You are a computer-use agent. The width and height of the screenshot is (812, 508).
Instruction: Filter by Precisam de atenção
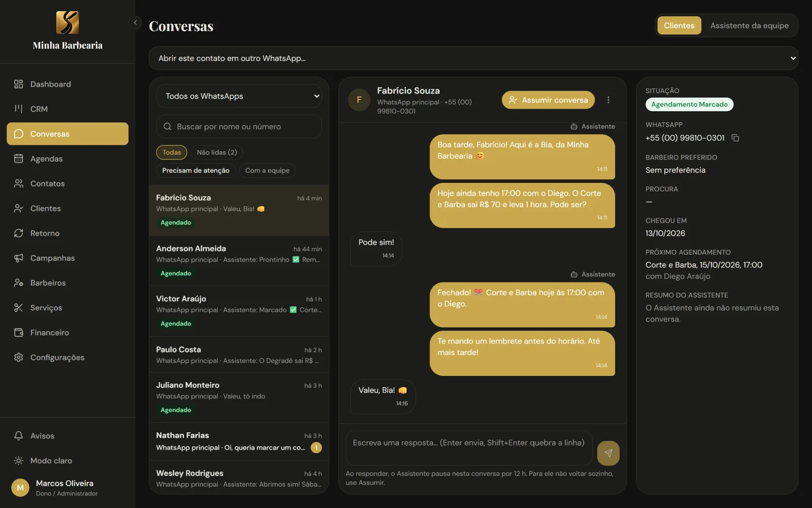[x=196, y=171]
